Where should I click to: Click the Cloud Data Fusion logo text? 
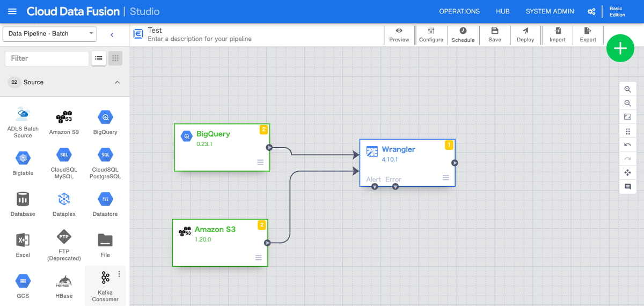[x=73, y=11]
